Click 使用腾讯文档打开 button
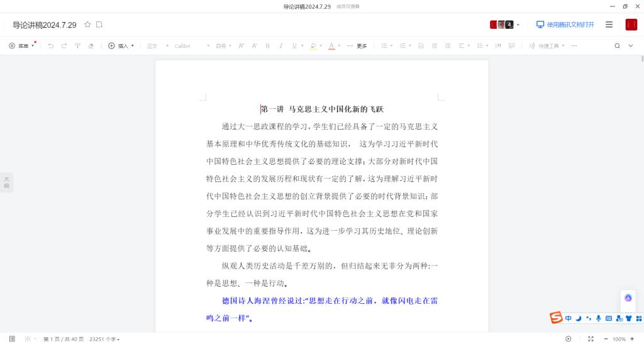This screenshot has width=644, height=344. [x=565, y=25]
